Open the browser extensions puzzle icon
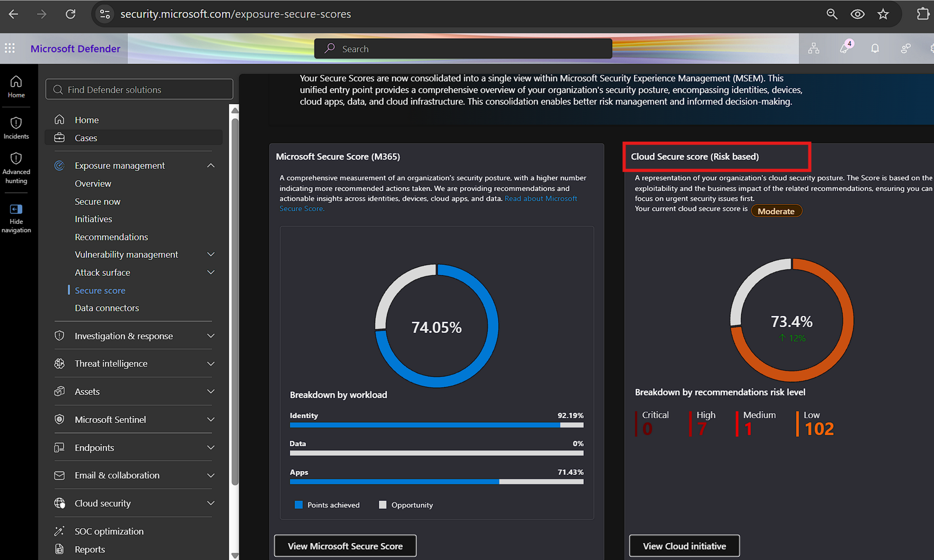Viewport: 934px width, 560px height. 923,14
